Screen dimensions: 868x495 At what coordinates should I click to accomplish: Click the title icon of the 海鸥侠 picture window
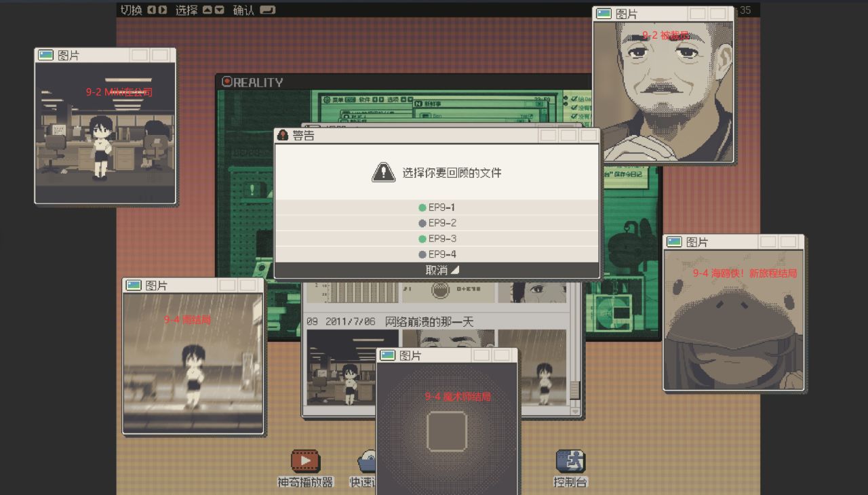674,242
